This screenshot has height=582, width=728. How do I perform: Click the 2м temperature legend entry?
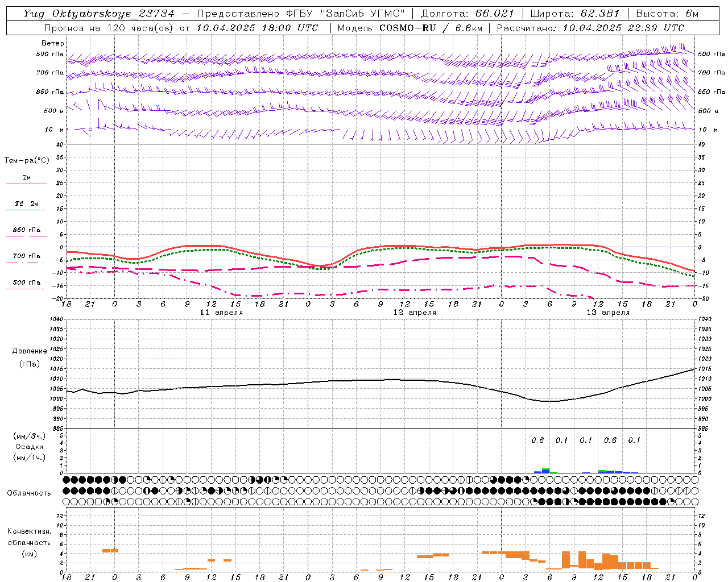point(27,177)
